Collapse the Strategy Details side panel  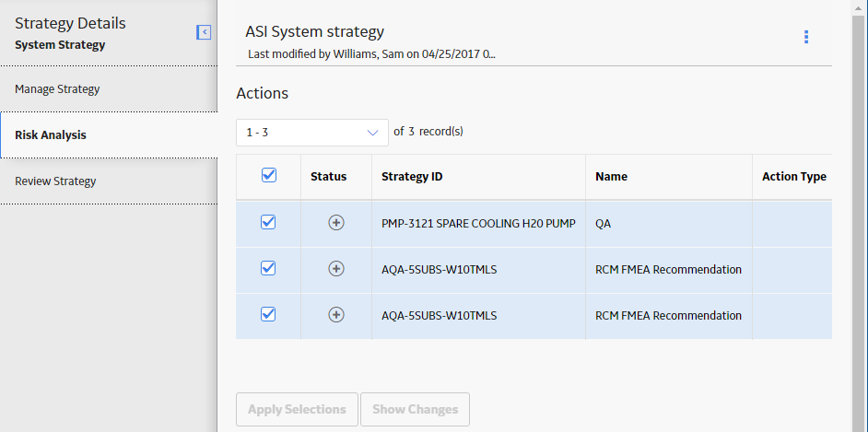(204, 32)
